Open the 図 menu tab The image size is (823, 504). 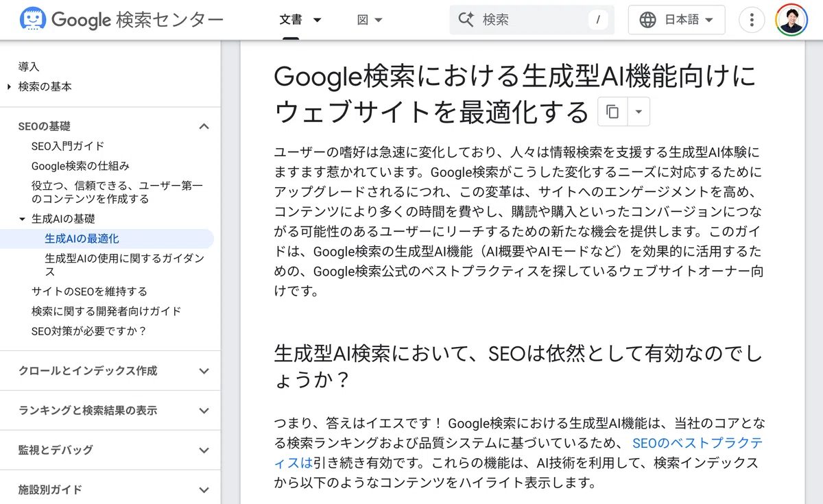click(363, 20)
